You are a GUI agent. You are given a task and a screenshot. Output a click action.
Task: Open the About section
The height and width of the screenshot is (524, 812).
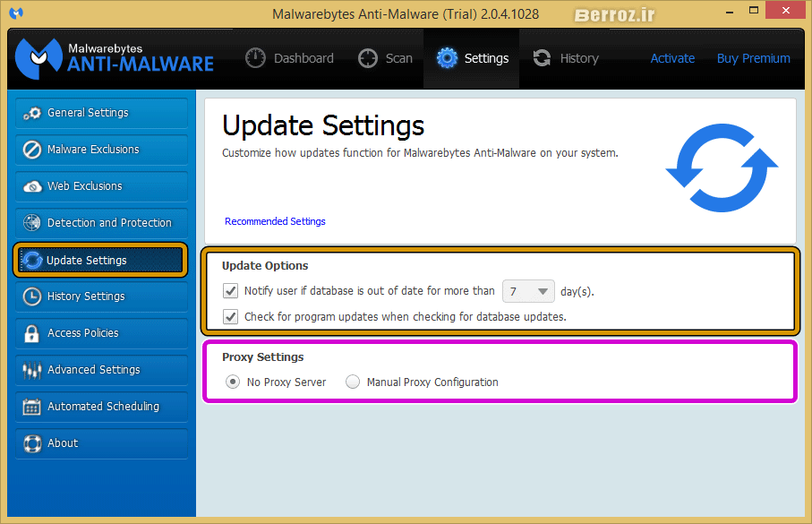pos(101,443)
